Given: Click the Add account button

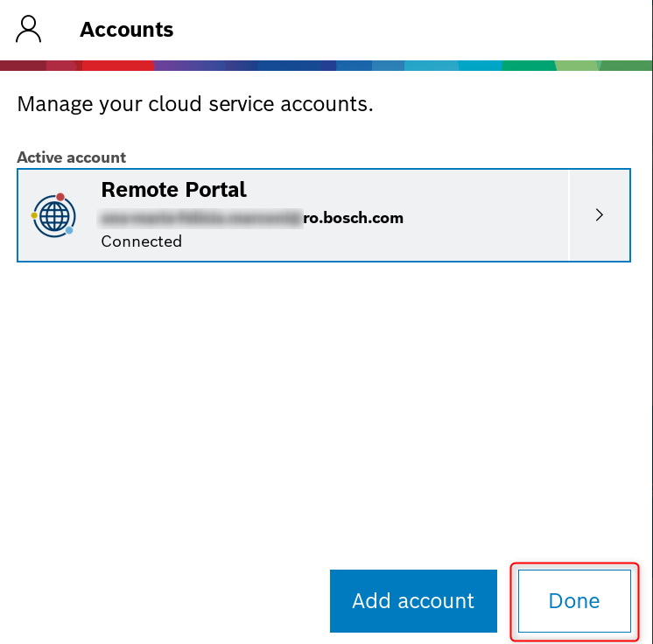Looking at the screenshot, I should click(x=413, y=601).
